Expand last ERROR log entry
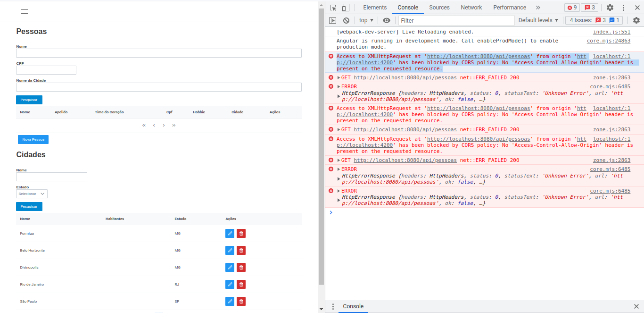The width and height of the screenshot is (644, 313). [x=339, y=191]
